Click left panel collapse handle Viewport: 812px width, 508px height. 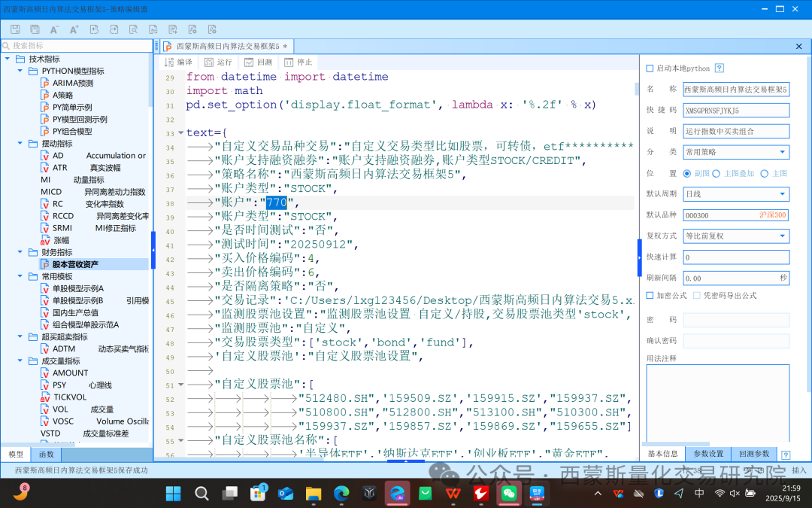coord(153,251)
